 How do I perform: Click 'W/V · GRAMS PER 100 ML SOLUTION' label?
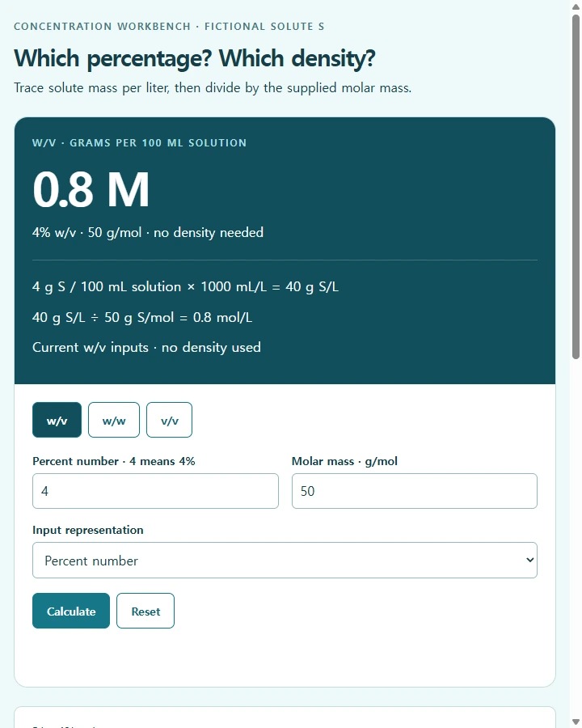pyautogui.click(x=139, y=143)
